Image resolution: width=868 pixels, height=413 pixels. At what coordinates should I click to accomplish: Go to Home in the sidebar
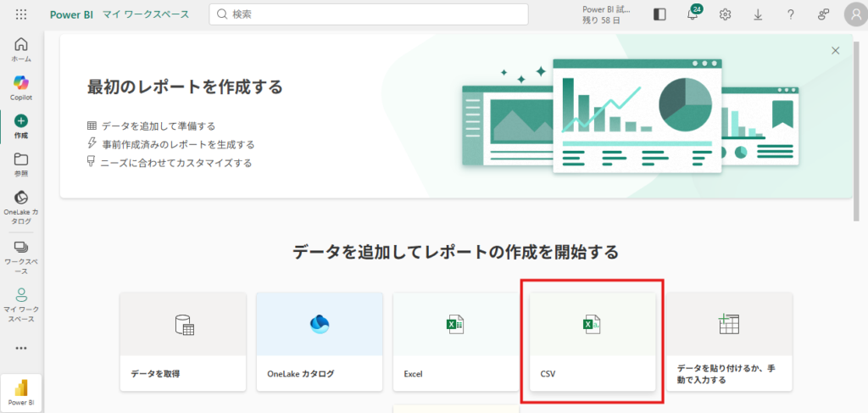click(x=21, y=50)
